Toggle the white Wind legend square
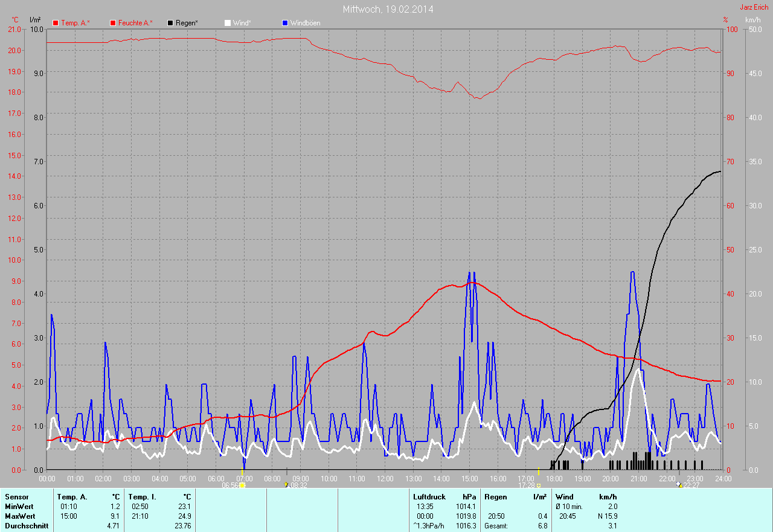 coord(228,23)
